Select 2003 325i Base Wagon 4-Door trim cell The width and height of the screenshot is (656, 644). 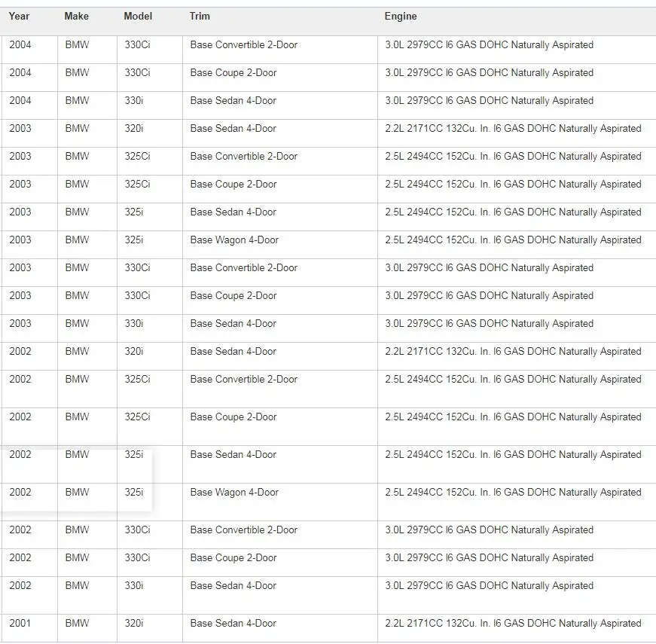[x=280, y=246]
